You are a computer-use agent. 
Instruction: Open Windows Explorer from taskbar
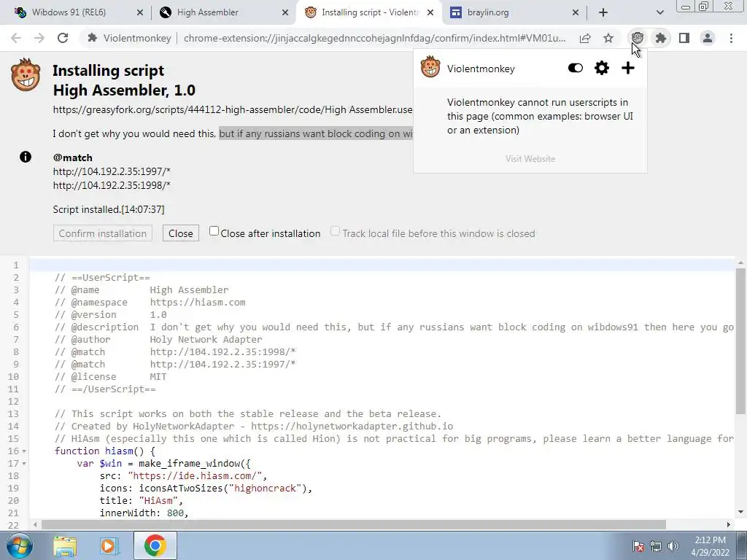tap(65, 545)
